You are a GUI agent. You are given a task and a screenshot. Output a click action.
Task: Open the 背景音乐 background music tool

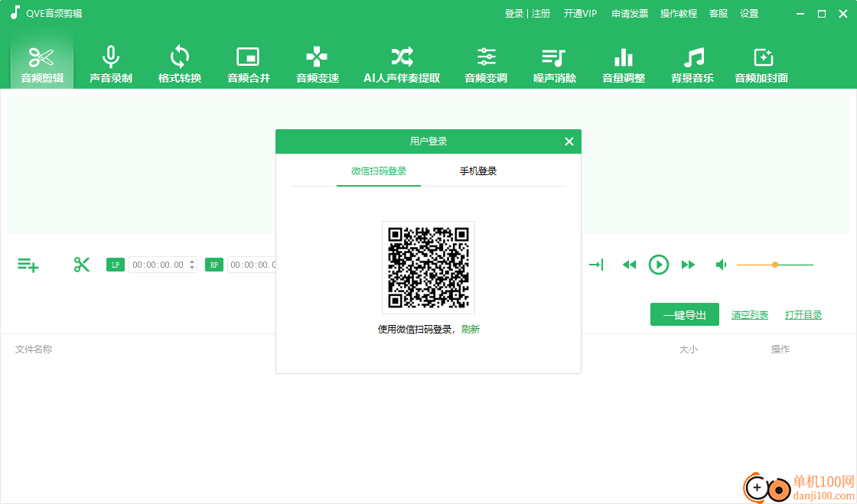[692, 64]
